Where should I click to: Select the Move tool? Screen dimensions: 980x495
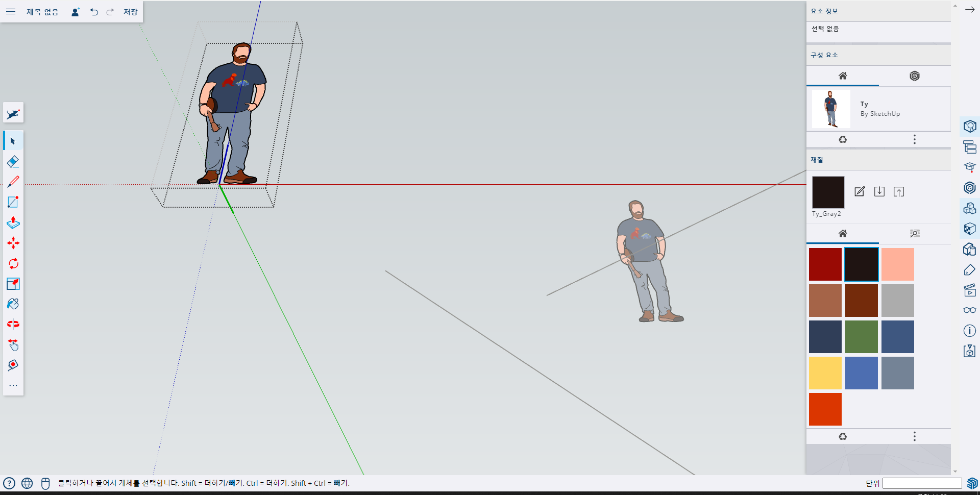click(x=13, y=243)
